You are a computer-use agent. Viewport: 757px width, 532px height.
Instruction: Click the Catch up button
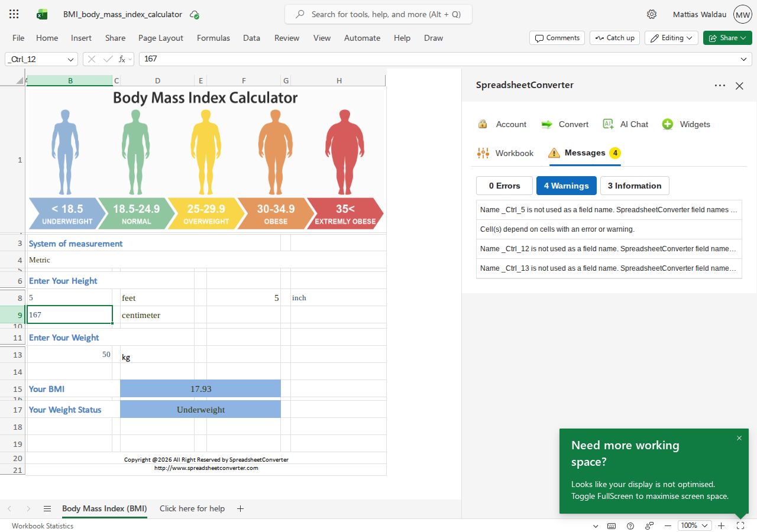click(x=614, y=38)
